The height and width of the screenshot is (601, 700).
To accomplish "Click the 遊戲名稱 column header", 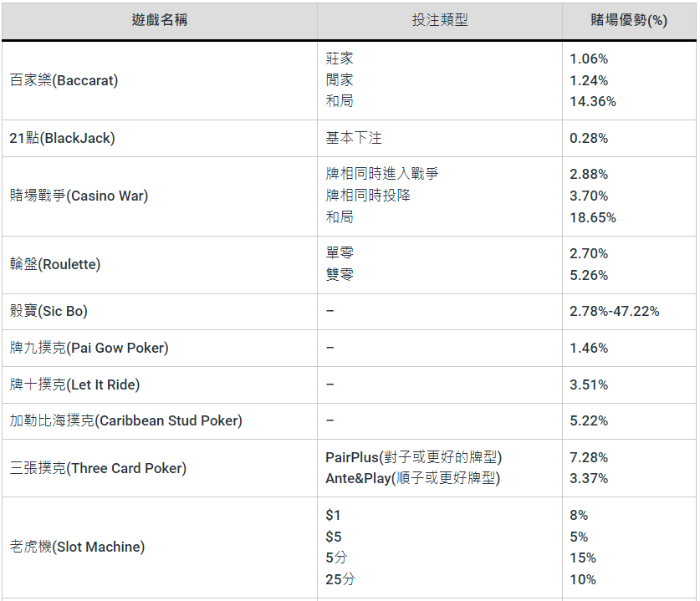I will point(159,20).
